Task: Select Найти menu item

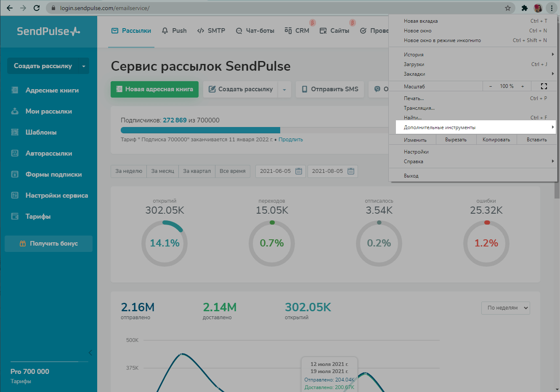Action: point(473,118)
